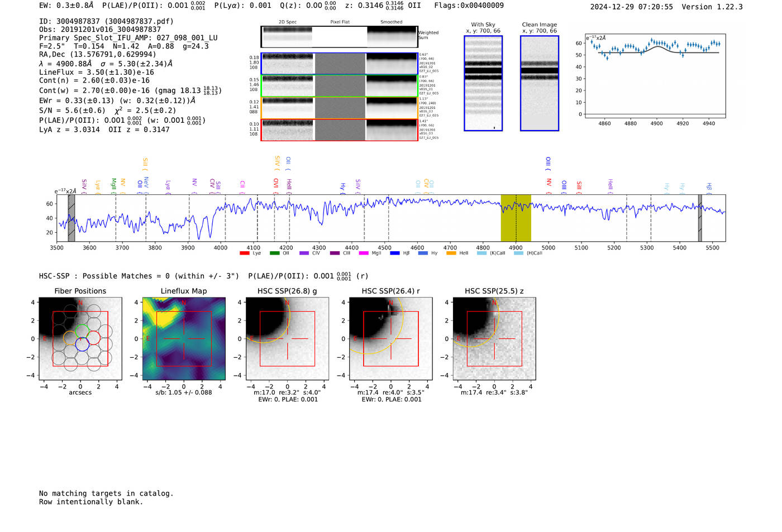The width and height of the screenshot is (782, 532).
Task: Click the "Row intentionally blank." text
Action: tap(91, 502)
